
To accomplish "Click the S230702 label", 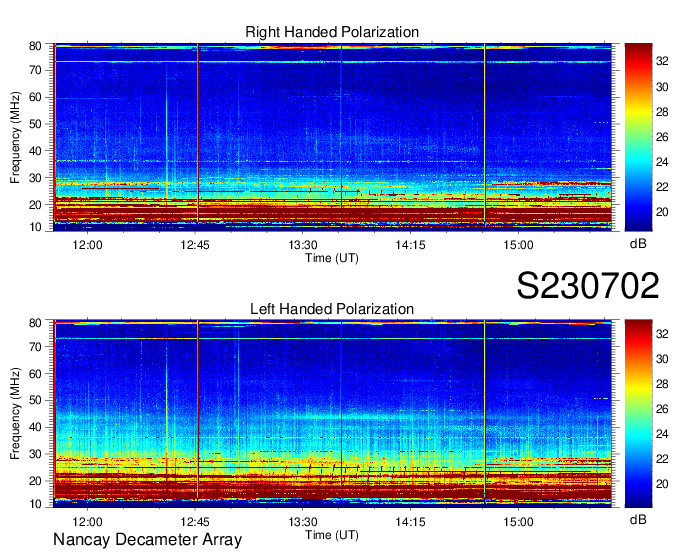I will [x=588, y=286].
